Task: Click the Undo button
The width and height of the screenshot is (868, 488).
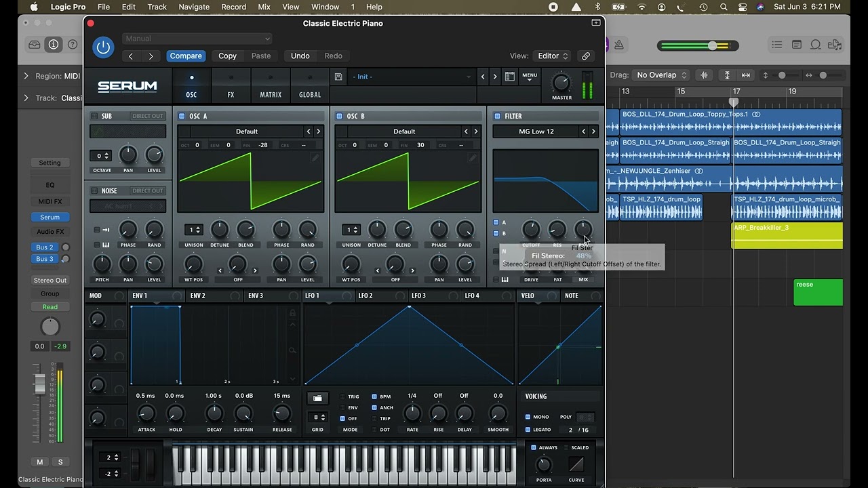Action: pyautogui.click(x=300, y=56)
